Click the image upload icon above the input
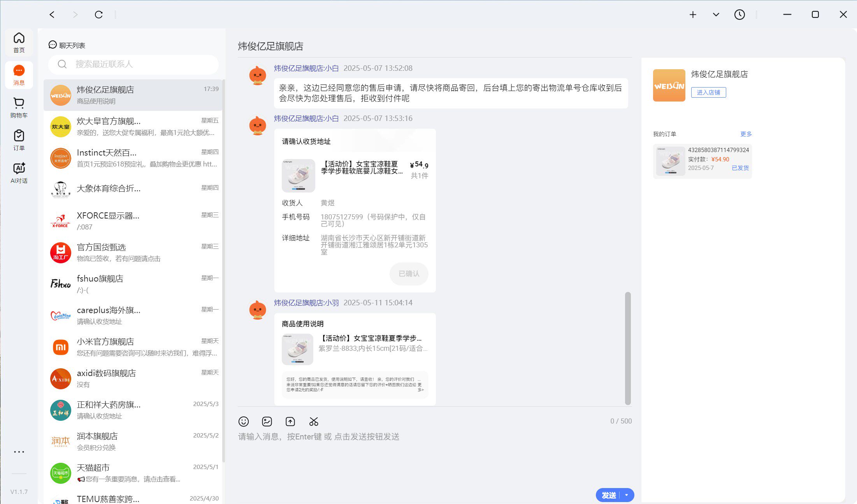 point(290,421)
